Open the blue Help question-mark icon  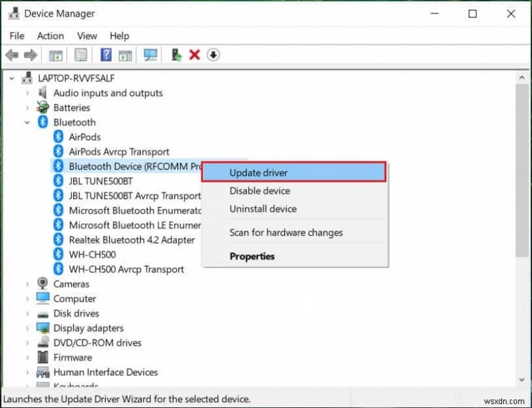(x=106, y=55)
